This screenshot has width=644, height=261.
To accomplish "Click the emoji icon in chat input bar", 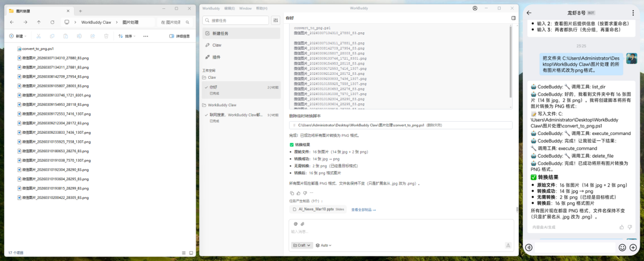I will tap(622, 247).
